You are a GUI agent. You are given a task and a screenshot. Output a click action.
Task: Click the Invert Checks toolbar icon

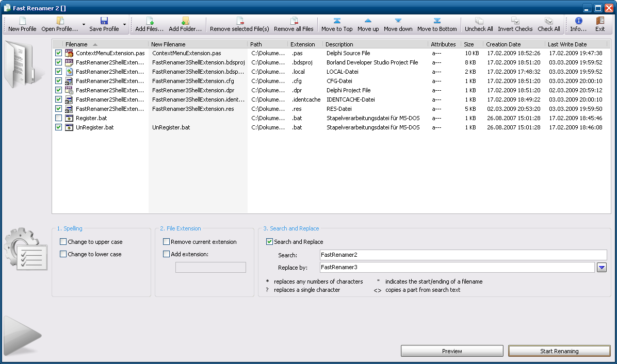point(515,21)
